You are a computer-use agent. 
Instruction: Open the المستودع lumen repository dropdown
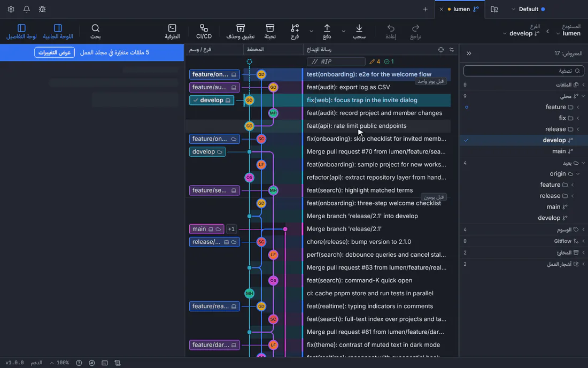pyautogui.click(x=568, y=31)
